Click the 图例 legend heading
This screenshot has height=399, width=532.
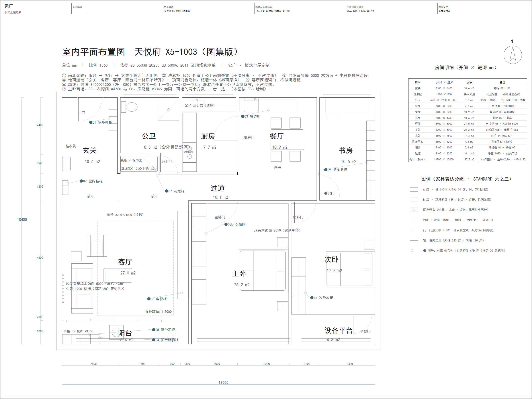click(x=467, y=179)
